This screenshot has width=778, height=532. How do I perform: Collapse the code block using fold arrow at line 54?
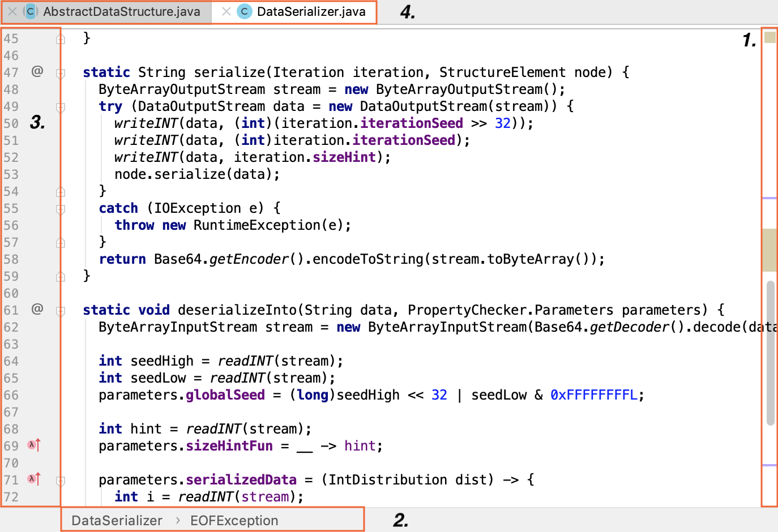(x=60, y=191)
